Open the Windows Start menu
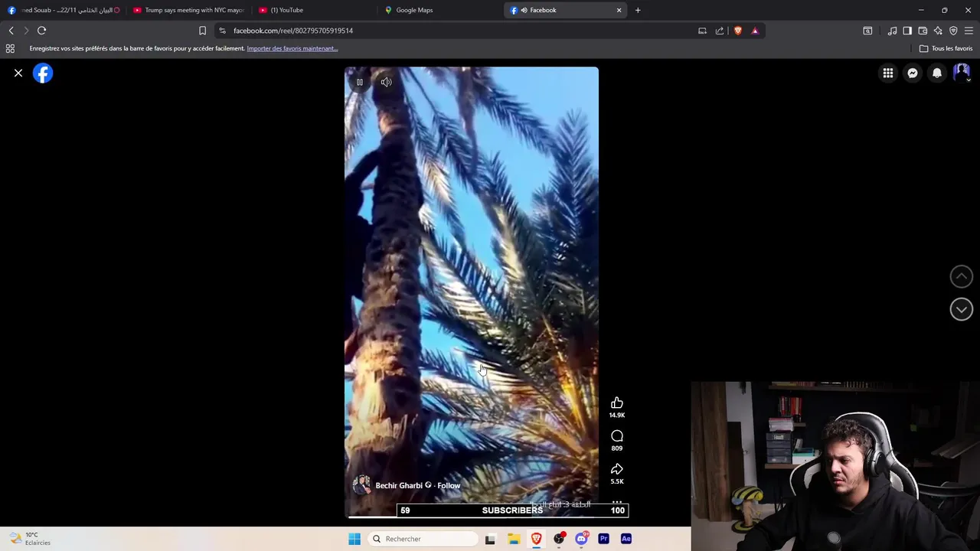 [x=354, y=539]
